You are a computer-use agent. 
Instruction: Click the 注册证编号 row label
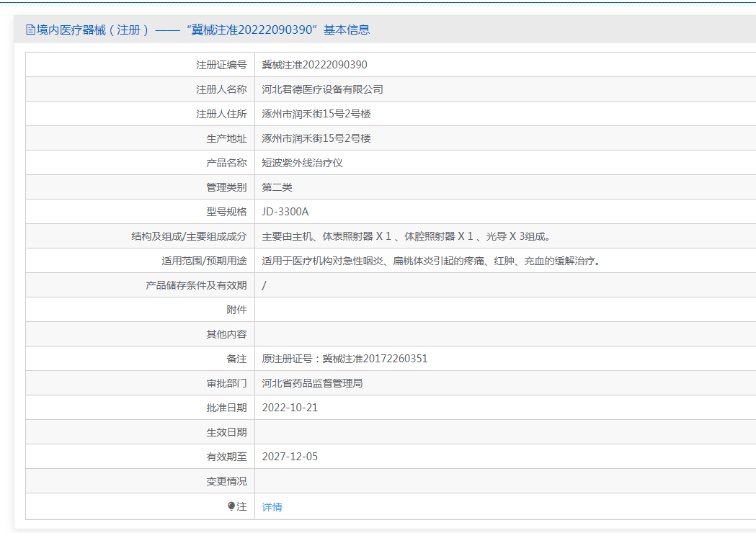coord(221,65)
